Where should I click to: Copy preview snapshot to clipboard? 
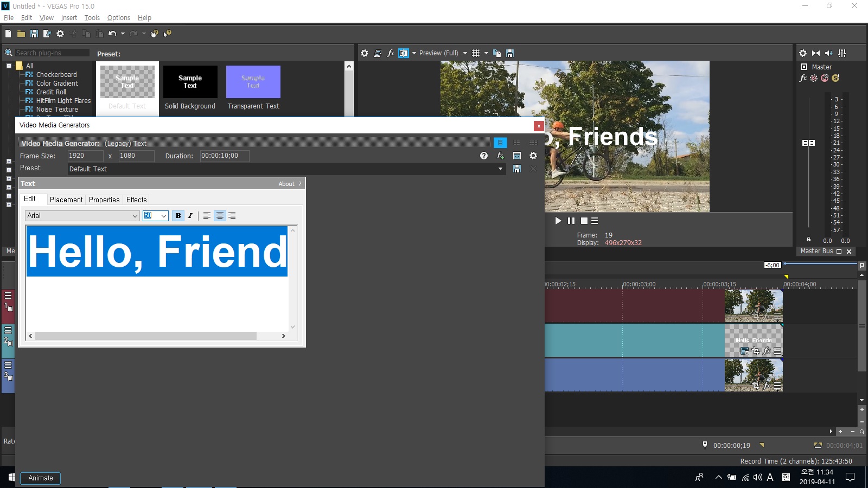pos(497,53)
